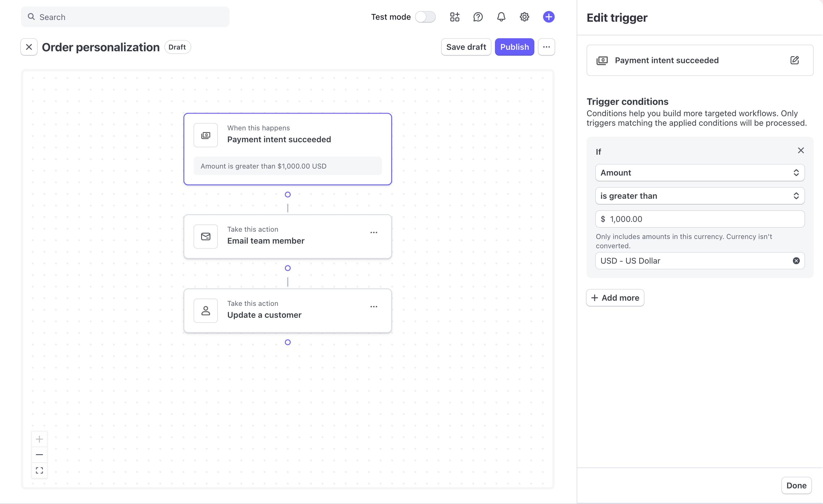Open settings gear icon
Viewport: 823px width, 504px height.
(x=525, y=17)
